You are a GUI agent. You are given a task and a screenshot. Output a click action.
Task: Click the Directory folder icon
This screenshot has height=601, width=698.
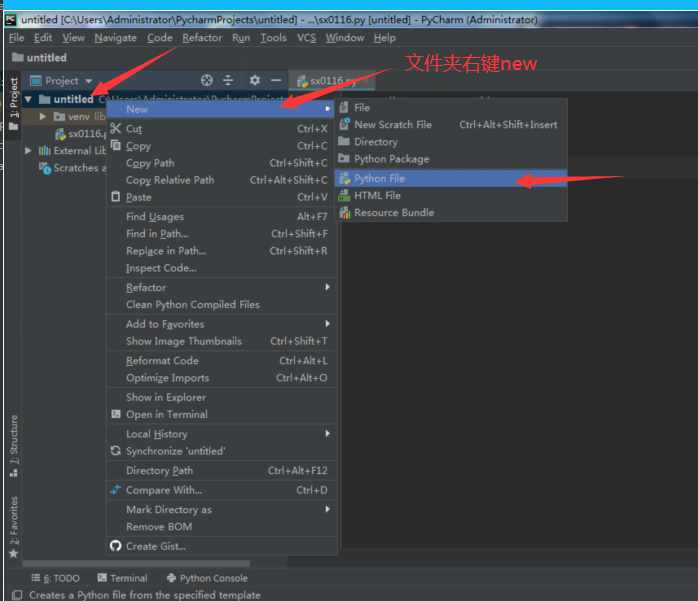pyautogui.click(x=344, y=142)
